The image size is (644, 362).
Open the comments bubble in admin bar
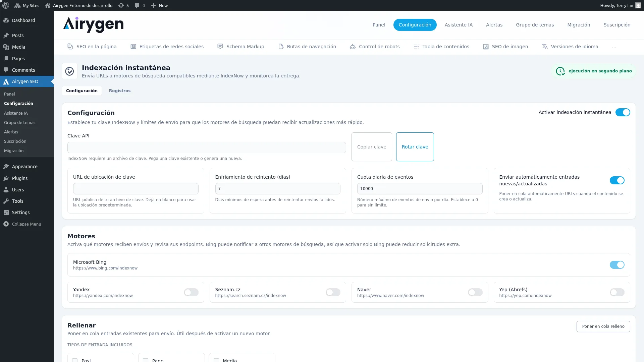click(x=137, y=5)
